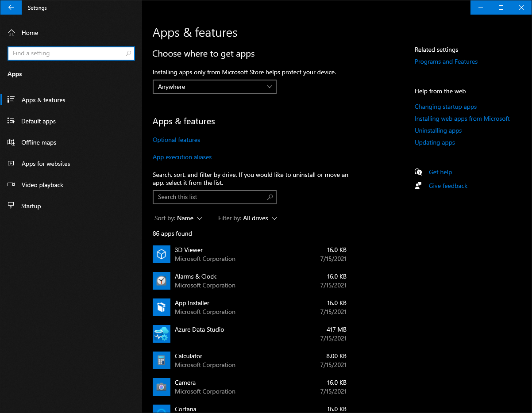Image resolution: width=532 pixels, height=413 pixels.
Task: Click the Apps & features sidebar icon
Action: [x=12, y=100]
